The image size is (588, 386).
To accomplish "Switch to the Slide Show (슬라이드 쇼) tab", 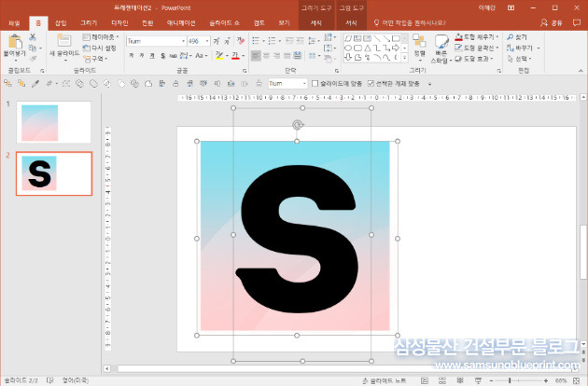I will pyautogui.click(x=224, y=23).
